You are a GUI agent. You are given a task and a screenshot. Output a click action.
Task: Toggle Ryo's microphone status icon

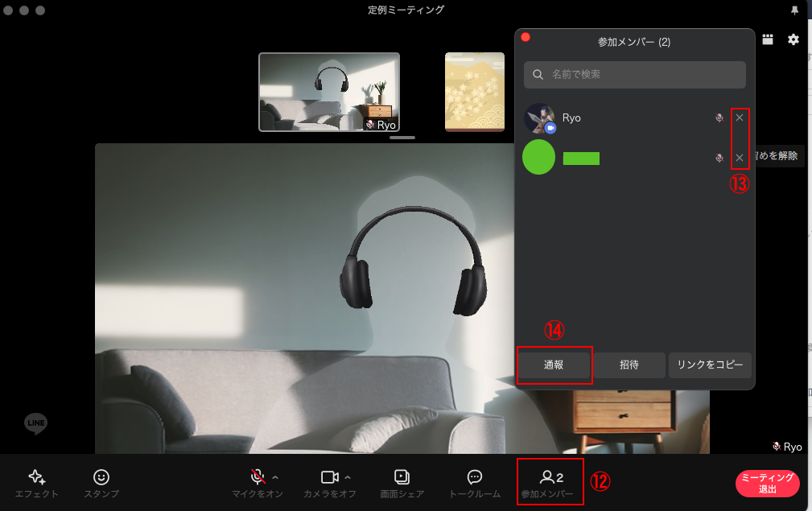tap(719, 117)
